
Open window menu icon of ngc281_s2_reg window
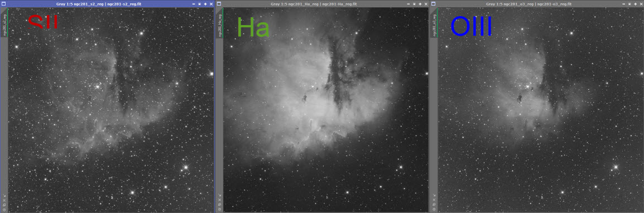pyautogui.click(x=4, y=4)
